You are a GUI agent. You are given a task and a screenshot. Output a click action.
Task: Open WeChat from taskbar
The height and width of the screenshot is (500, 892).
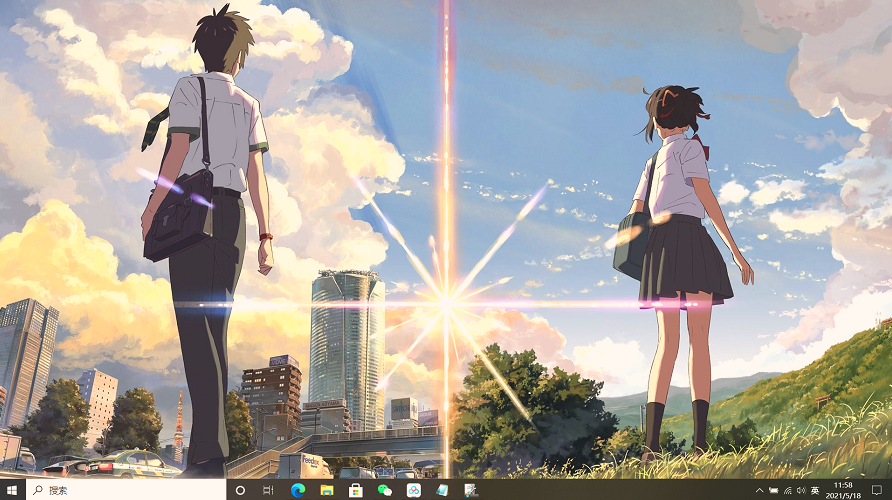385,490
